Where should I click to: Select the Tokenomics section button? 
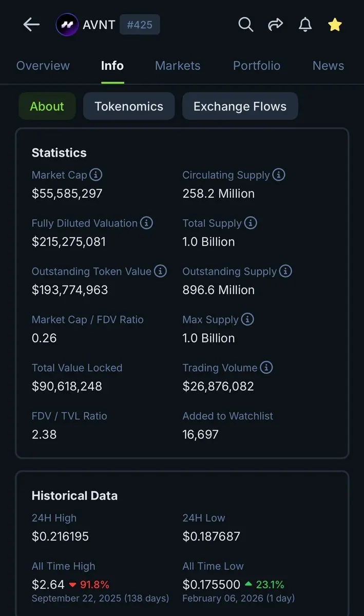[129, 106]
